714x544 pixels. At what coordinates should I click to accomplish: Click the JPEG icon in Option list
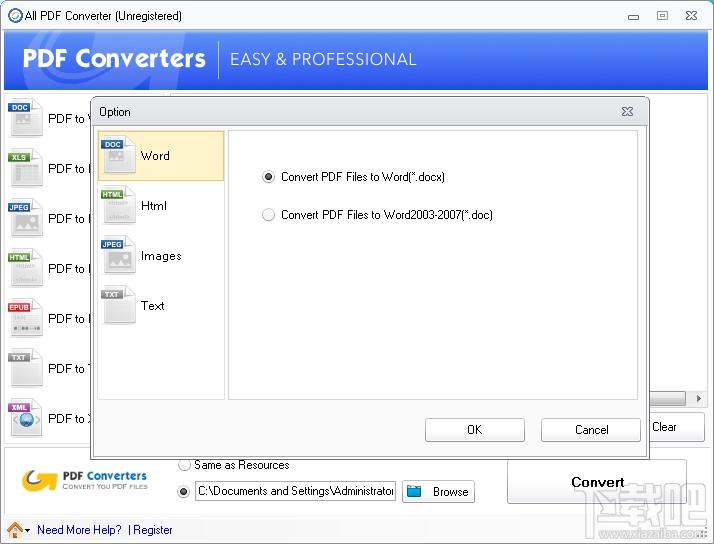118,255
